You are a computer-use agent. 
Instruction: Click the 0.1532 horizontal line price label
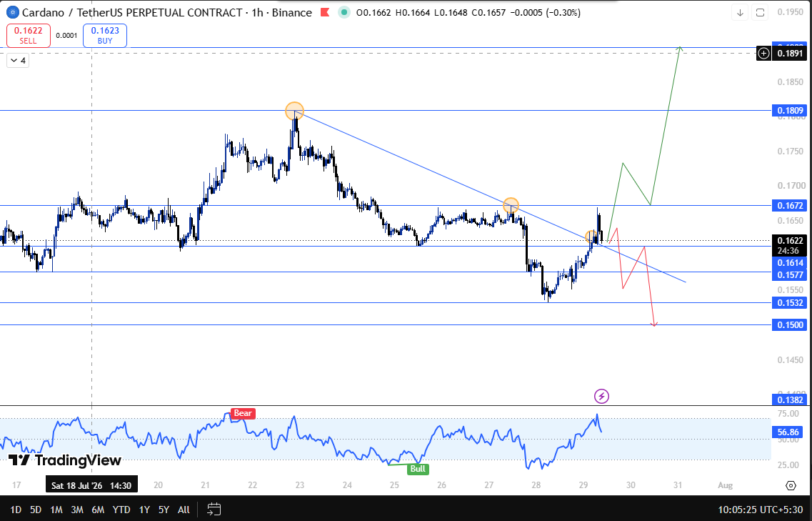790,302
